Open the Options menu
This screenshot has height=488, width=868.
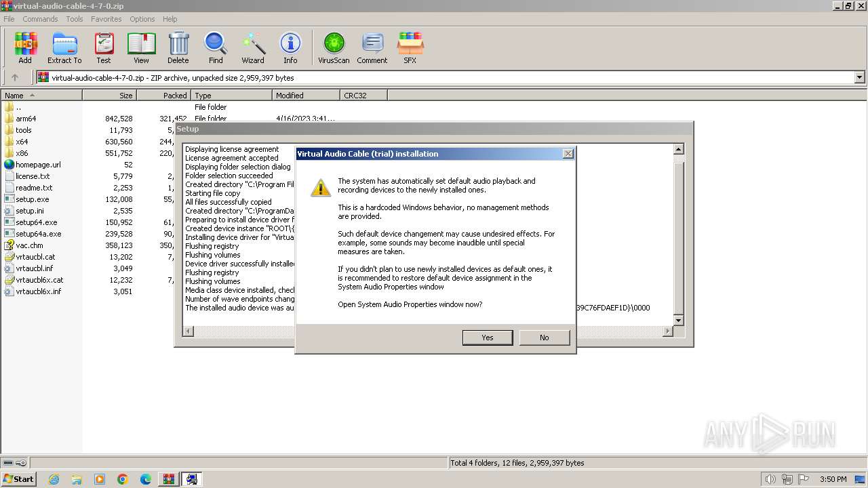(142, 19)
